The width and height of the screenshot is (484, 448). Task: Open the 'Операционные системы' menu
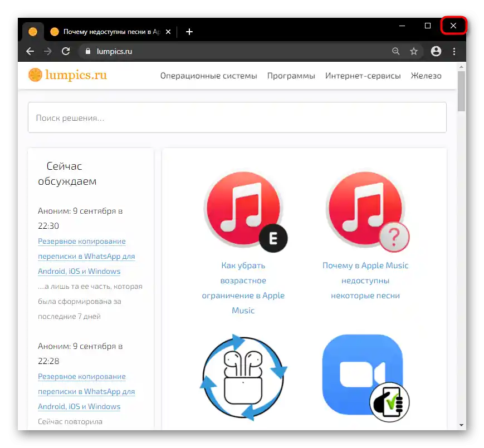tap(208, 76)
